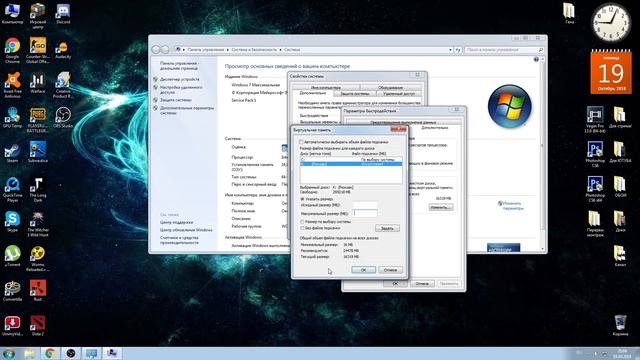Open address bar dropdown in System window
This screenshot has width=640, height=360.
coord(450,49)
